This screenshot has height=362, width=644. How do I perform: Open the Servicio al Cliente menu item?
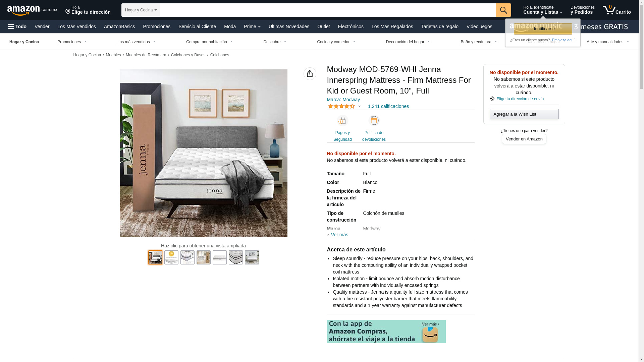click(x=197, y=26)
